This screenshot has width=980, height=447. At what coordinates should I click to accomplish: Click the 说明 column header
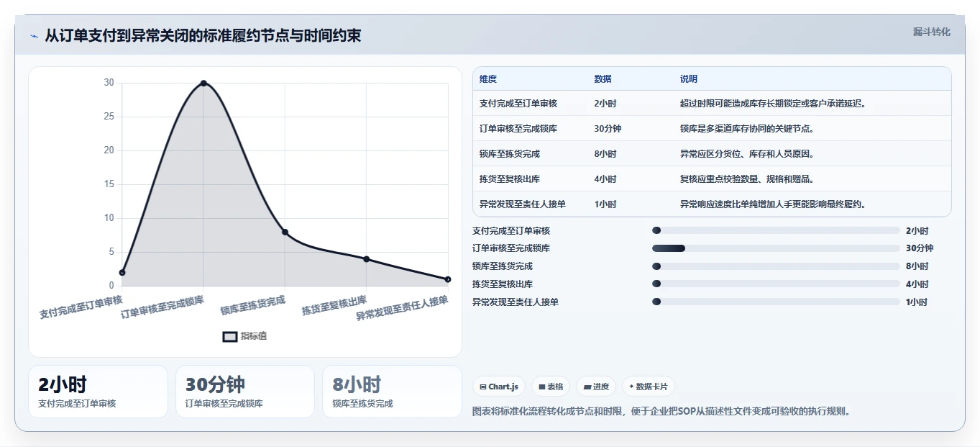click(689, 79)
